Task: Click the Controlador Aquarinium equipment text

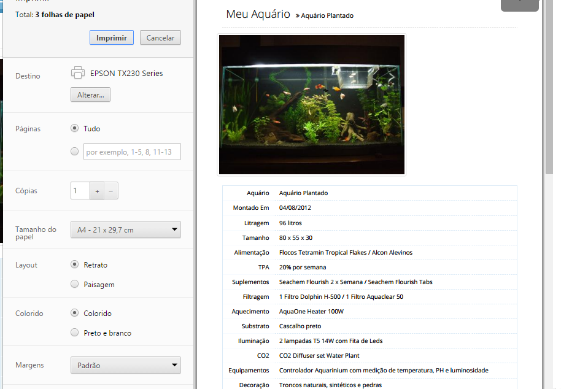Action: click(384, 370)
